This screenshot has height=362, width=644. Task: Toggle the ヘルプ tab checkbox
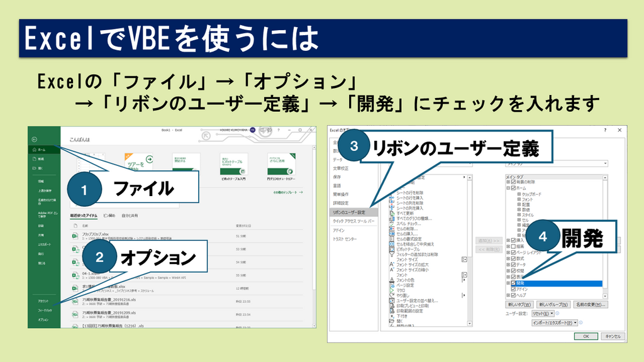coord(513,295)
